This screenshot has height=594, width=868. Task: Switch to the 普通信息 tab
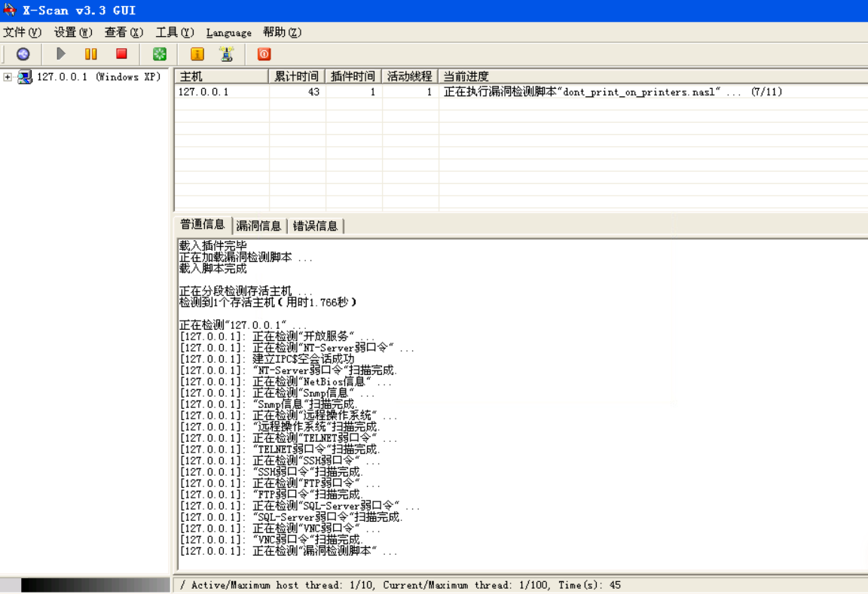click(x=203, y=224)
